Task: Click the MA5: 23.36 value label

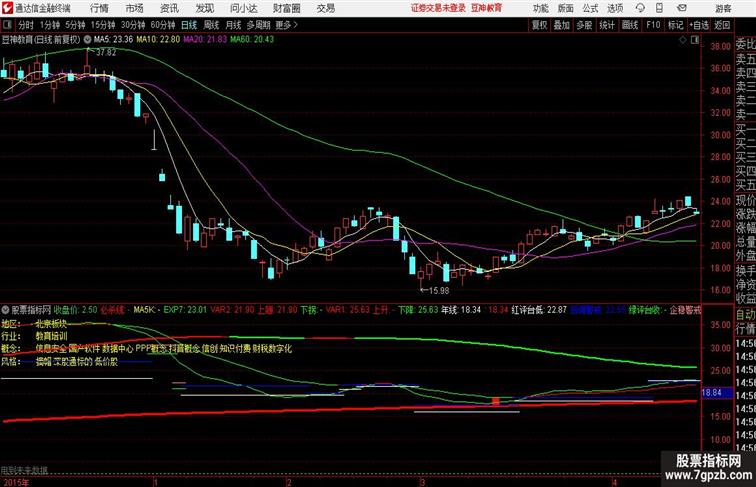Action: pos(113,40)
